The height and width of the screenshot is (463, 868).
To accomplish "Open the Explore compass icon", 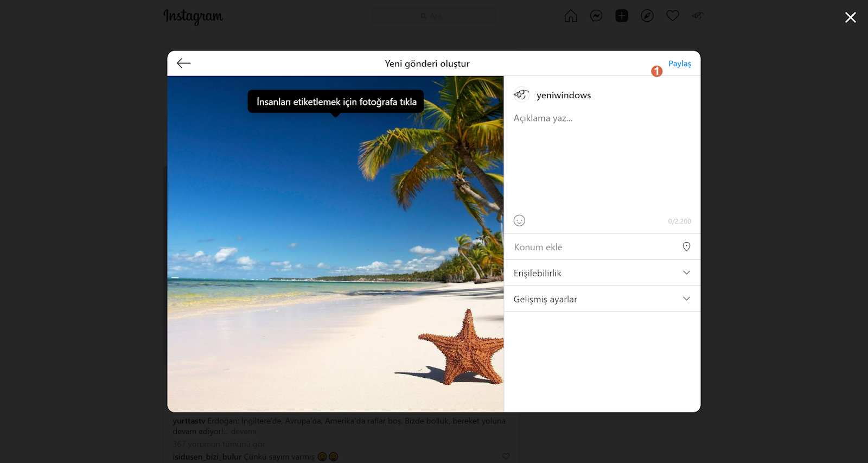I will pyautogui.click(x=647, y=16).
